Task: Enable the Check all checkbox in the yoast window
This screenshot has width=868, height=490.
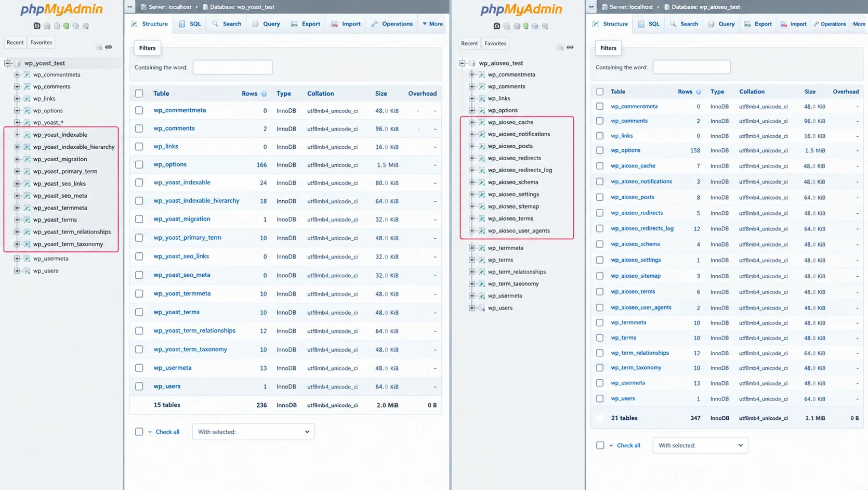Action: [139, 432]
